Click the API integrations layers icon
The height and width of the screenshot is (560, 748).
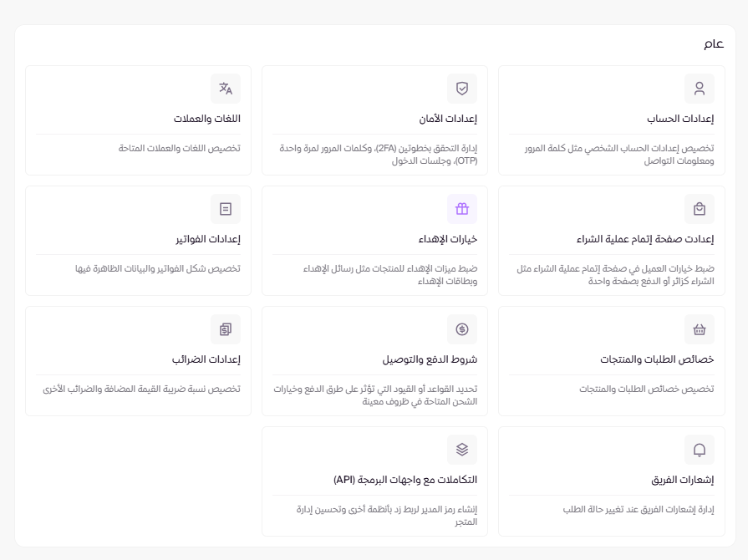pos(462,450)
